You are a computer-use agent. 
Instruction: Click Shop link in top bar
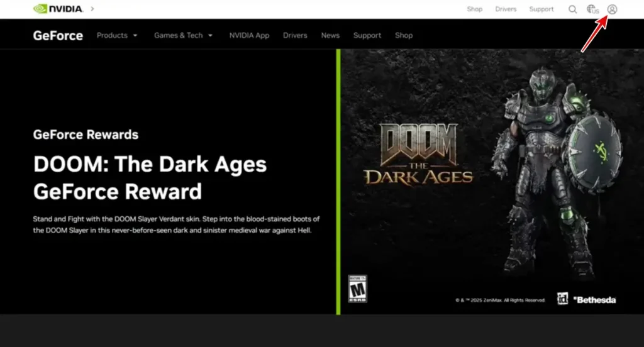[474, 9]
